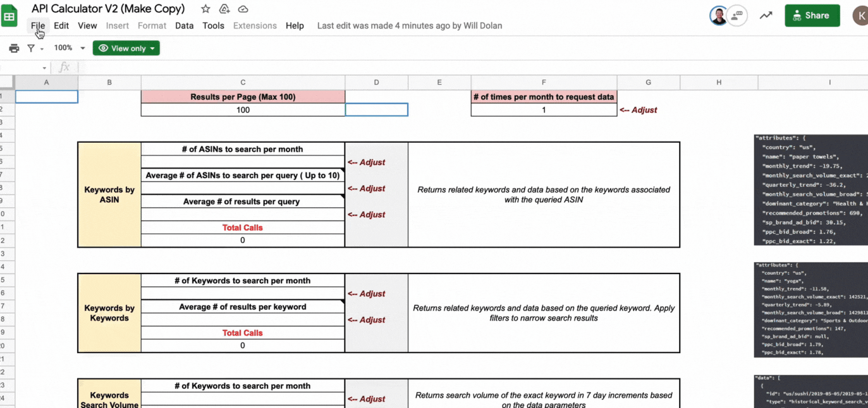This screenshot has height=408, width=868.
Task: Click the Results per Page value 100
Action: (243, 110)
